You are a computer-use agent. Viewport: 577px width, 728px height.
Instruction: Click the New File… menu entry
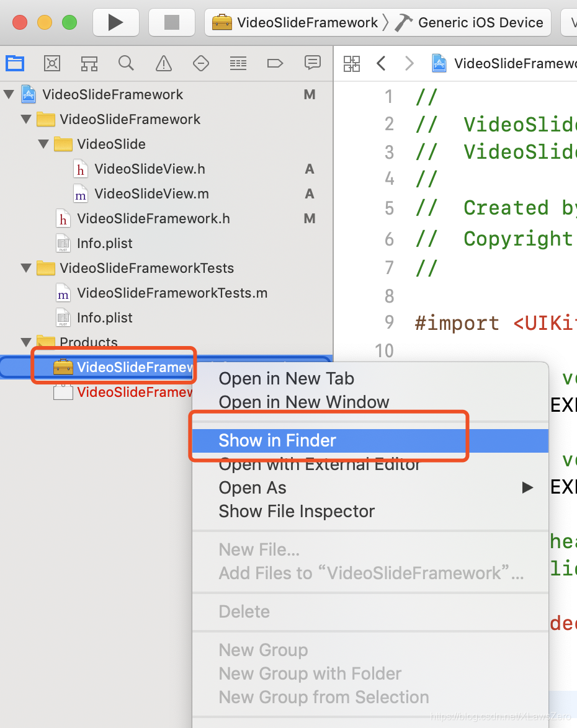[370, 549]
